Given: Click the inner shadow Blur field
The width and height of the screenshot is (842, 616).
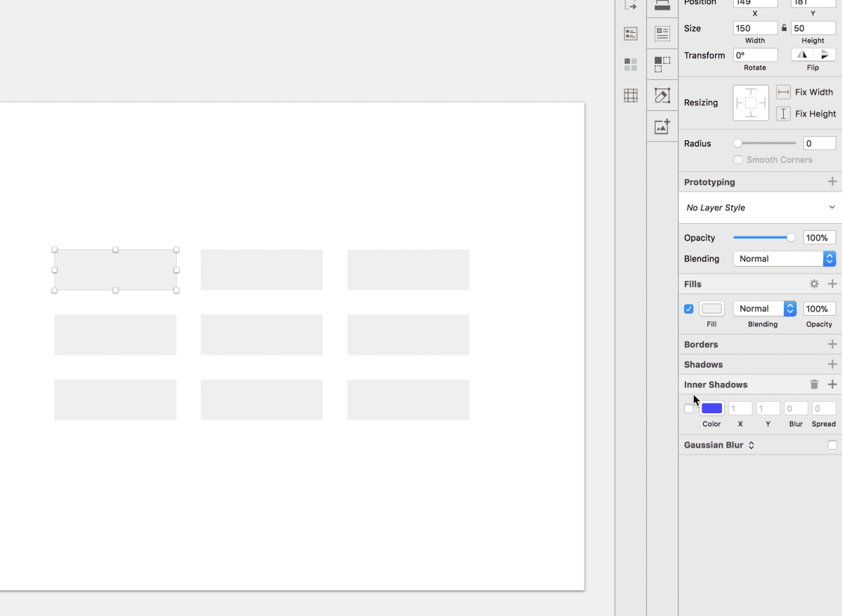Looking at the screenshot, I should coord(796,408).
